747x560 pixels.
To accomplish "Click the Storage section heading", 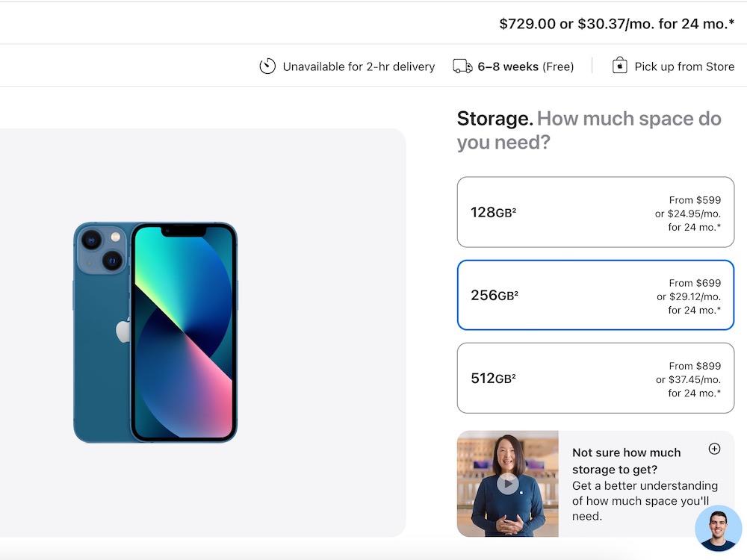I will click(495, 119).
